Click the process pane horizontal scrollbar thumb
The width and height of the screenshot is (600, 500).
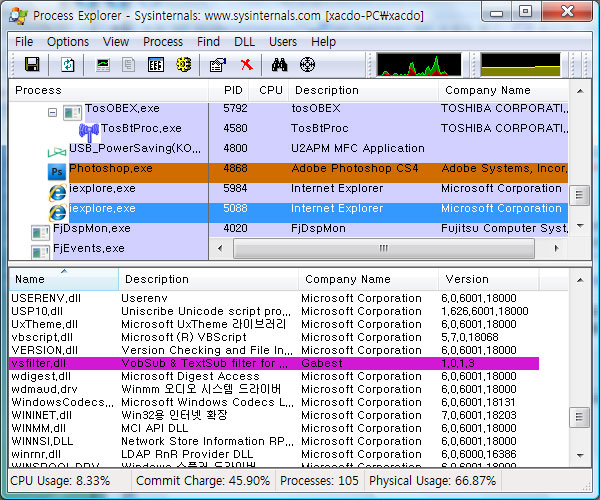pos(384,248)
